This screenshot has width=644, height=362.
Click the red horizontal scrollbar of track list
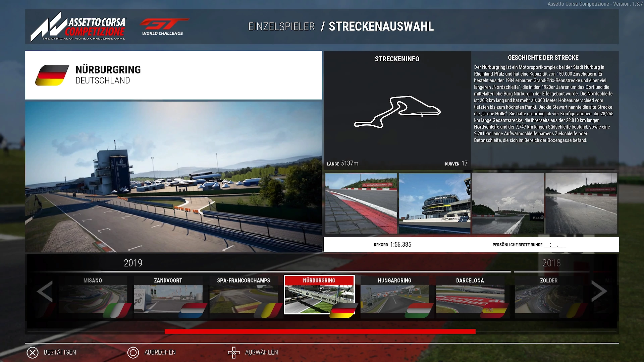(320, 331)
